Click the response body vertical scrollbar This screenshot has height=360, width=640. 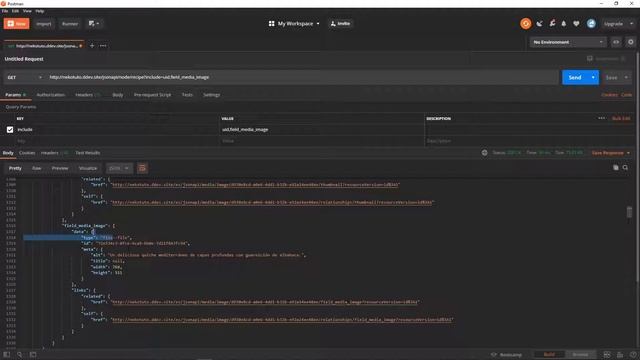[629, 212]
